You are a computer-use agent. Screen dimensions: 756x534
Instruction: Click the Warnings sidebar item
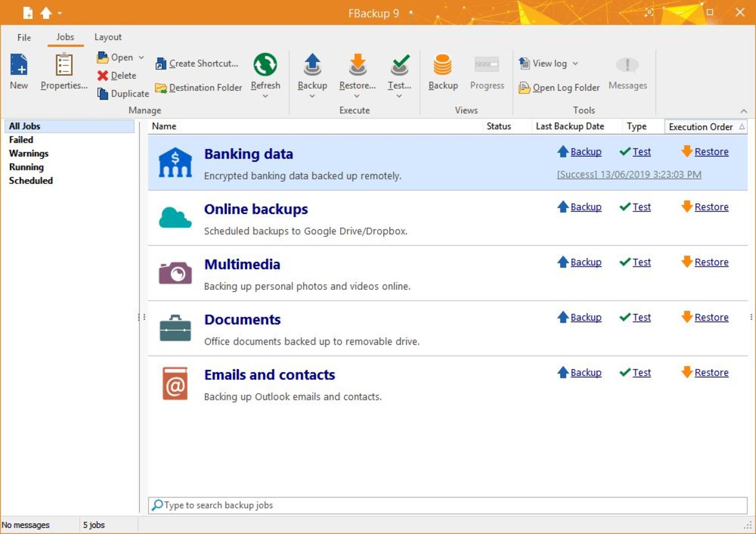click(x=28, y=153)
